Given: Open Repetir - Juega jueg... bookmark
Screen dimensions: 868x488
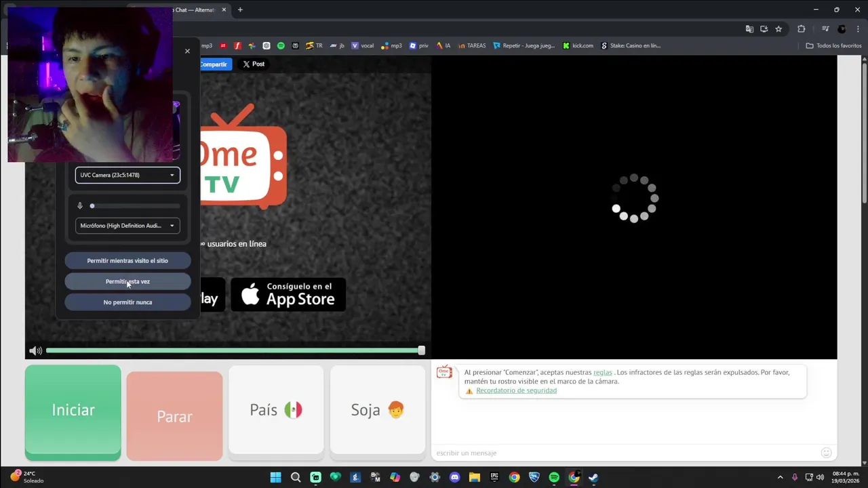Looking at the screenshot, I should click(x=524, y=45).
